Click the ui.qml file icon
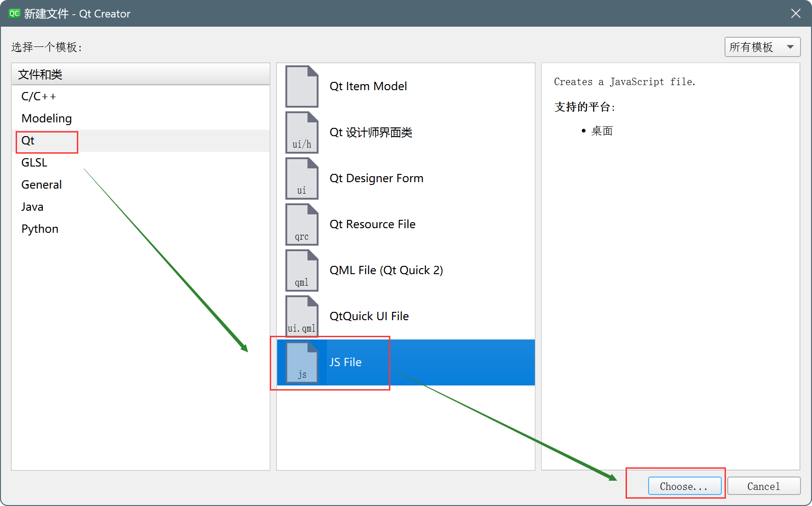 pyautogui.click(x=302, y=316)
